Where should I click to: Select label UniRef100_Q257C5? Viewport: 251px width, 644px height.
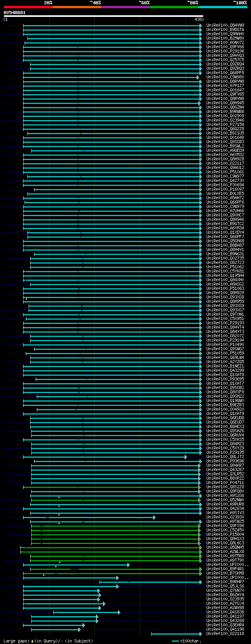coord(225,60)
